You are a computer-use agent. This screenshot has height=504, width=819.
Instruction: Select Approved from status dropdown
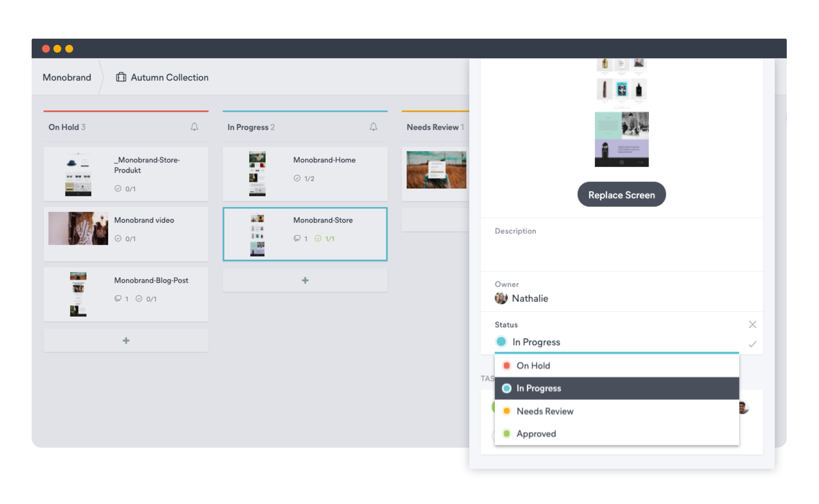click(536, 434)
